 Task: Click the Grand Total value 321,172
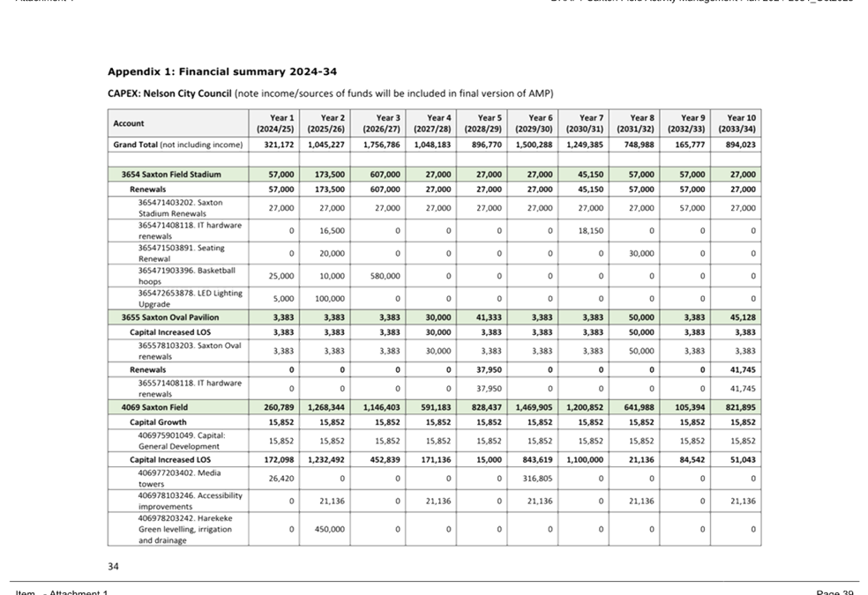pos(279,145)
